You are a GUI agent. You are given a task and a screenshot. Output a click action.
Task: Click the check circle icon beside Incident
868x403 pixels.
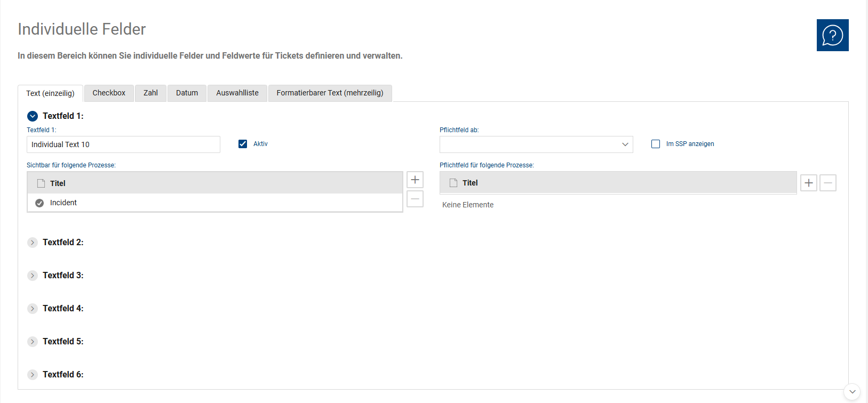[39, 203]
